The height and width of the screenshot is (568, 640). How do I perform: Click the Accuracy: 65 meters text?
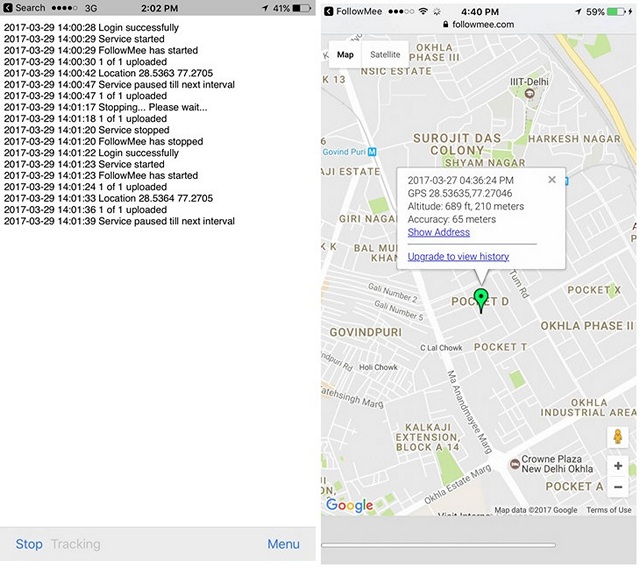pyautogui.click(x=452, y=219)
